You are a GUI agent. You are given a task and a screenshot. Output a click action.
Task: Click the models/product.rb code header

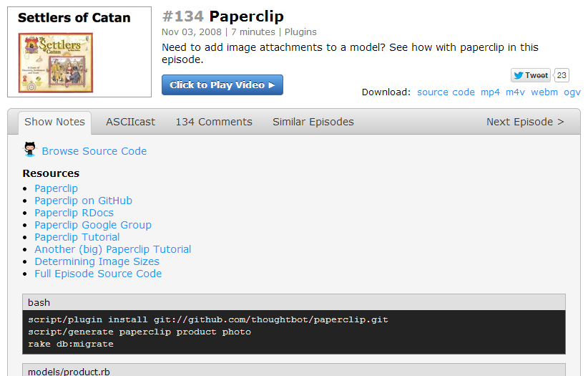pyautogui.click(x=294, y=370)
